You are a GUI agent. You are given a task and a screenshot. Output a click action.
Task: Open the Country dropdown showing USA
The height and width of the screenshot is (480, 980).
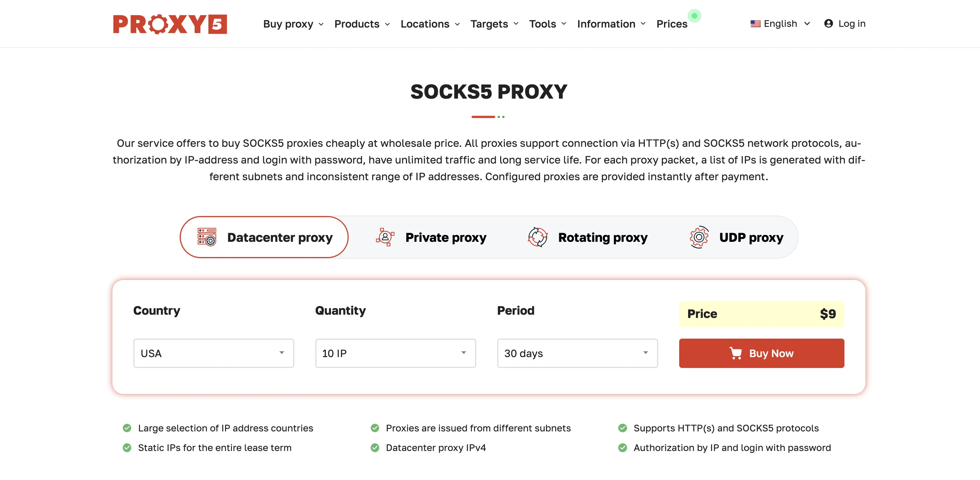click(213, 353)
